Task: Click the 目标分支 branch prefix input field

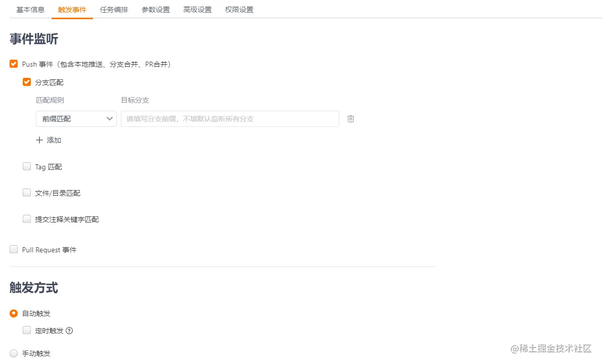Action: pyautogui.click(x=229, y=119)
